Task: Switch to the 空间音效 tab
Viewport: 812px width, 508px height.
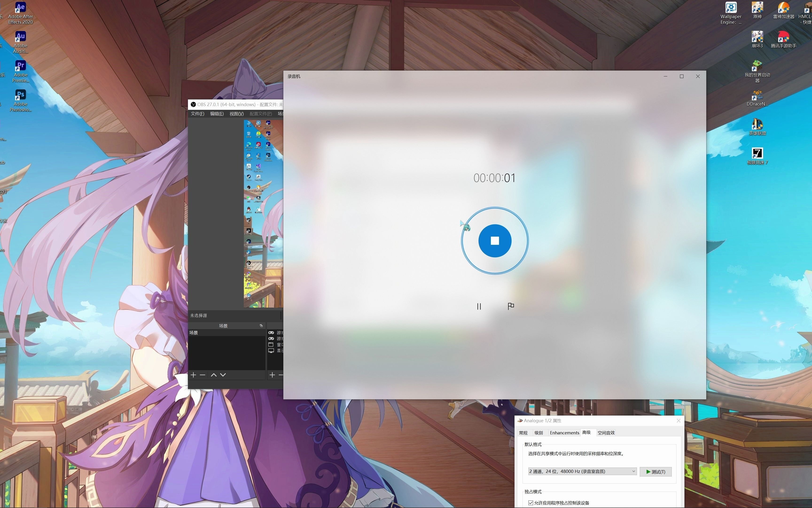Action: coord(606,433)
